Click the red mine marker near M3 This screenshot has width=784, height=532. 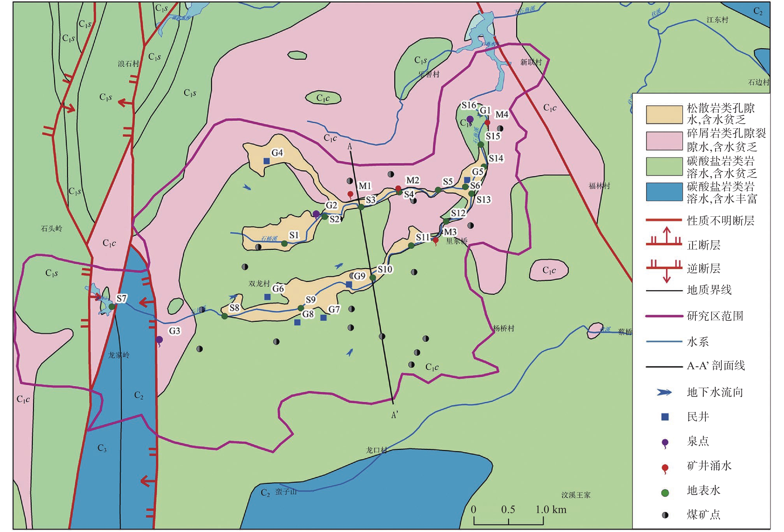[436, 240]
